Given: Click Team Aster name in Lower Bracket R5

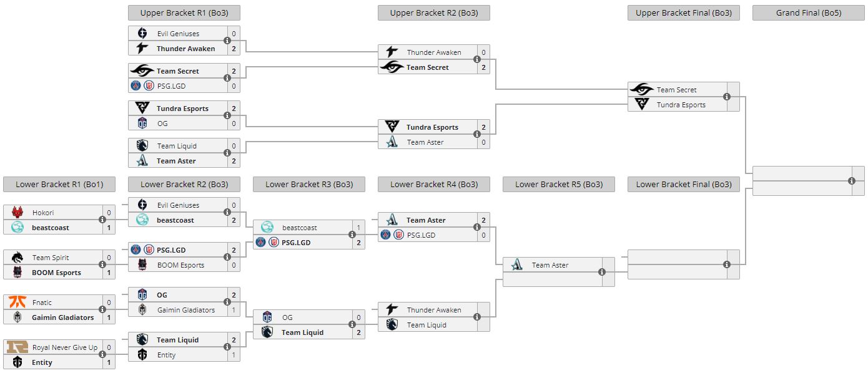Looking at the screenshot, I should tap(550, 265).
